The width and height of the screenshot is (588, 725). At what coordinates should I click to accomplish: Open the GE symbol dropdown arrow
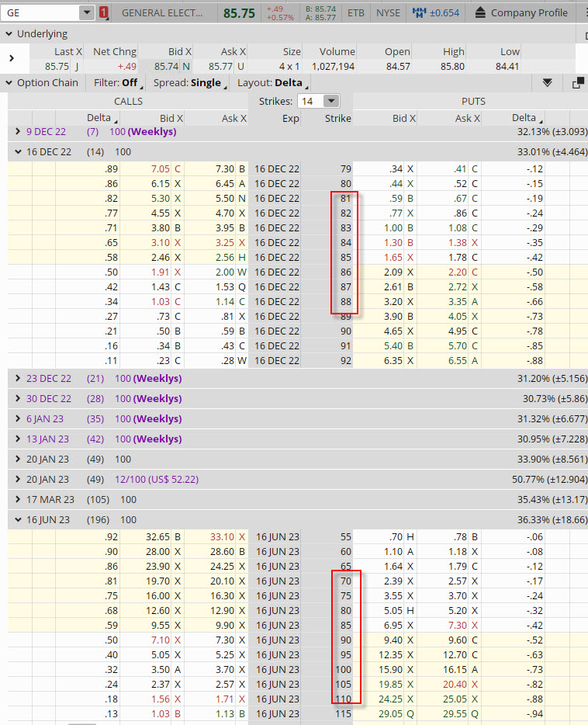click(x=86, y=12)
